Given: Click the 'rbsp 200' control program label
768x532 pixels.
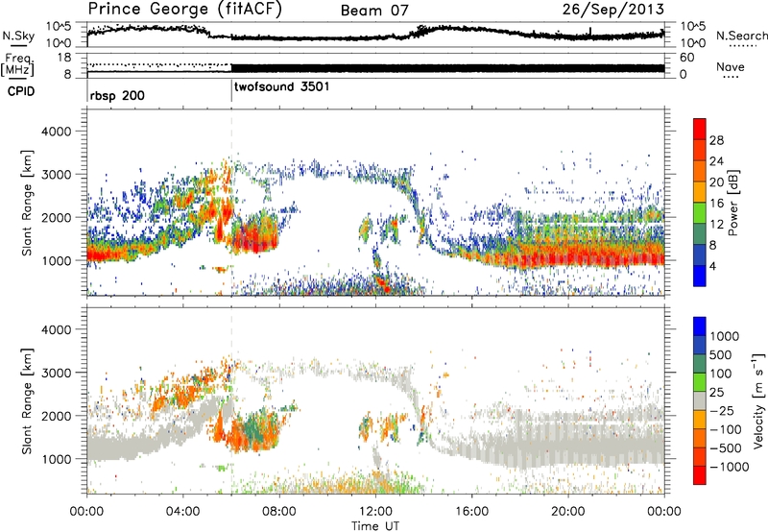Looking at the screenshot, I should pyautogui.click(x=117, y=95).
